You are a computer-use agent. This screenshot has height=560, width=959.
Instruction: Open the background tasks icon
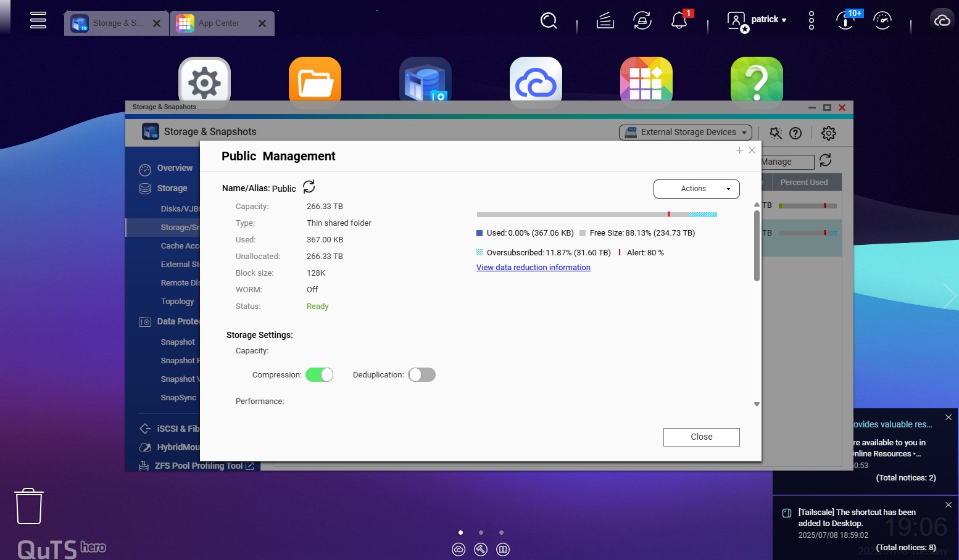[605, 20]
